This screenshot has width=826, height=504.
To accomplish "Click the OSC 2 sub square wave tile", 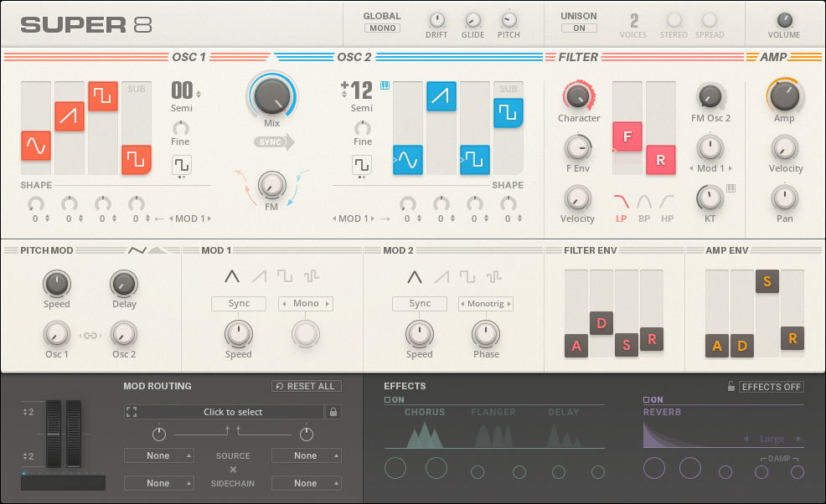I will point(509,112).
